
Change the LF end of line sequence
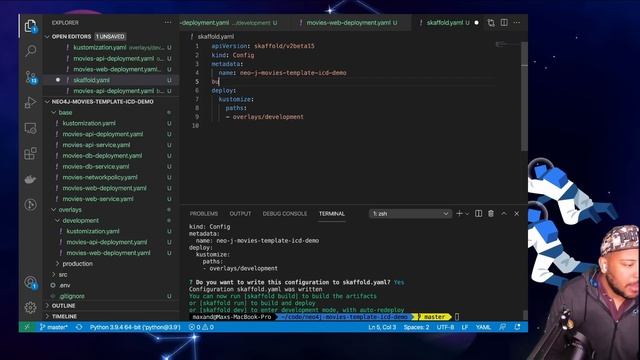coord(465,327)
